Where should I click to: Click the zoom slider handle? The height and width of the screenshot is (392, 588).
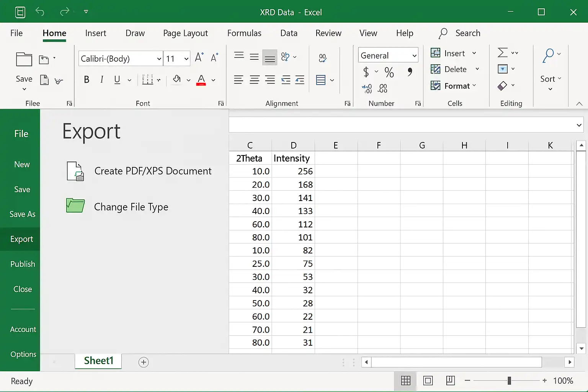(x=509, y=381)
